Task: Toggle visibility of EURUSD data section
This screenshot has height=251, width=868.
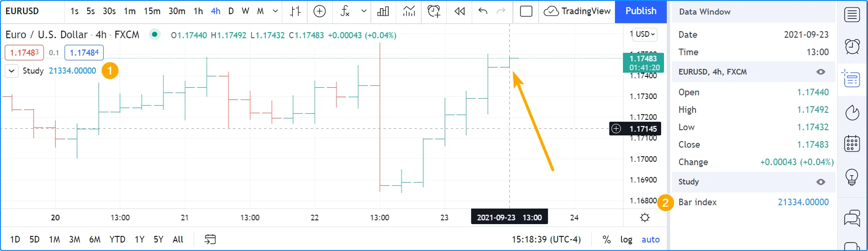Action: [821, 72]
